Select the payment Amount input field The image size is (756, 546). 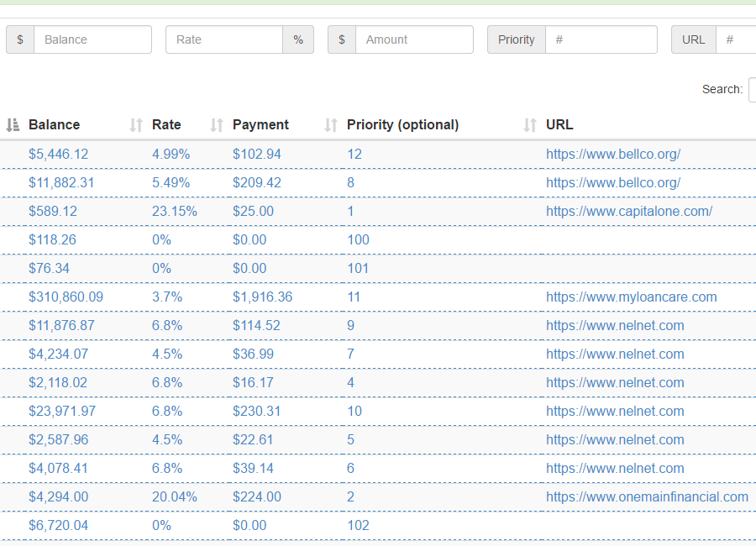coord(414,39)
